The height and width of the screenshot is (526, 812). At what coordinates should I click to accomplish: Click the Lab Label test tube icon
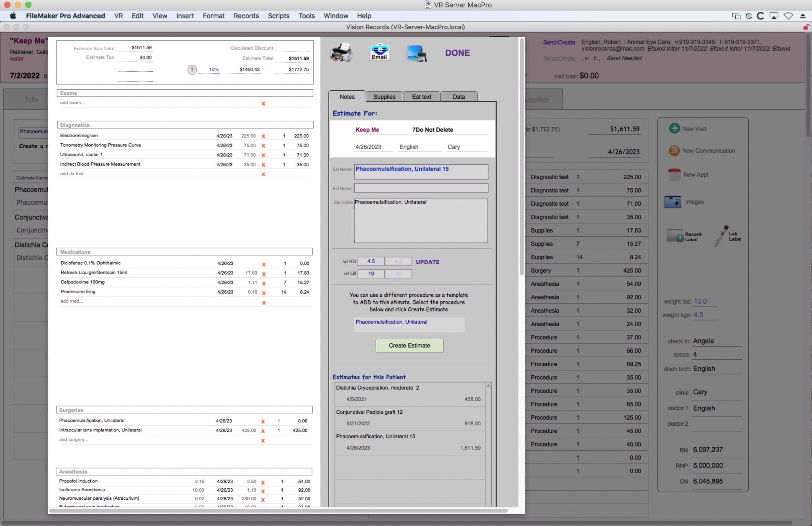(721, 236)
